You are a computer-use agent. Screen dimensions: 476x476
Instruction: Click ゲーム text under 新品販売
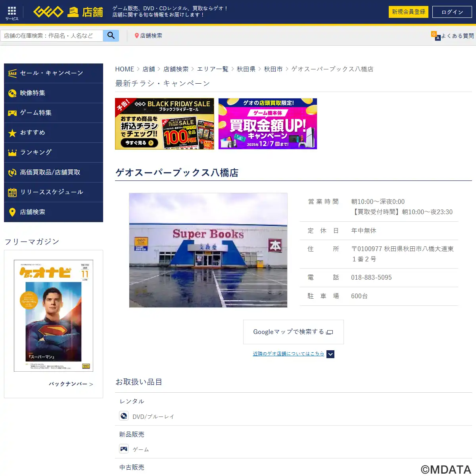[x=141, y=449]
